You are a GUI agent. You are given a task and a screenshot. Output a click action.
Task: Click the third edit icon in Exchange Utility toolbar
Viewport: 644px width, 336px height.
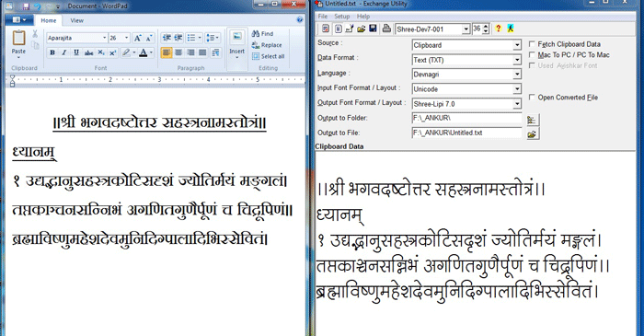[x=350, y=29]
